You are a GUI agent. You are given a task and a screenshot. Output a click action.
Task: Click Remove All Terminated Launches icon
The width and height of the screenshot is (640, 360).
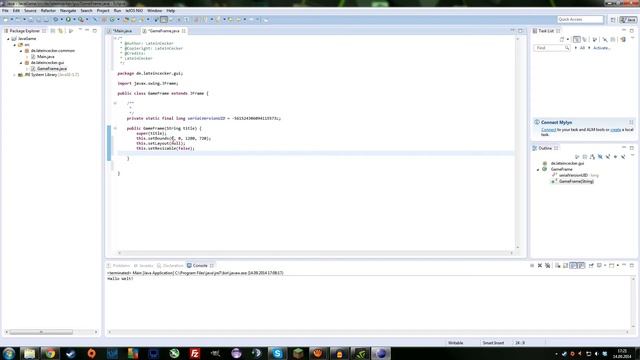click(x=547, y=266)
